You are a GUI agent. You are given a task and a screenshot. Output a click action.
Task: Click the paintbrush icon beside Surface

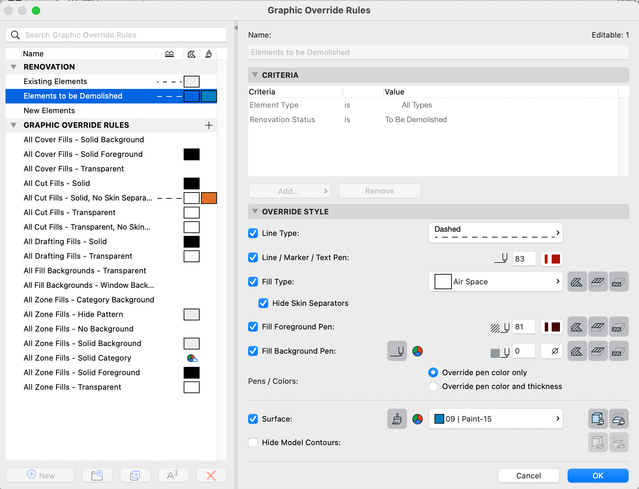tap(397, 419)
